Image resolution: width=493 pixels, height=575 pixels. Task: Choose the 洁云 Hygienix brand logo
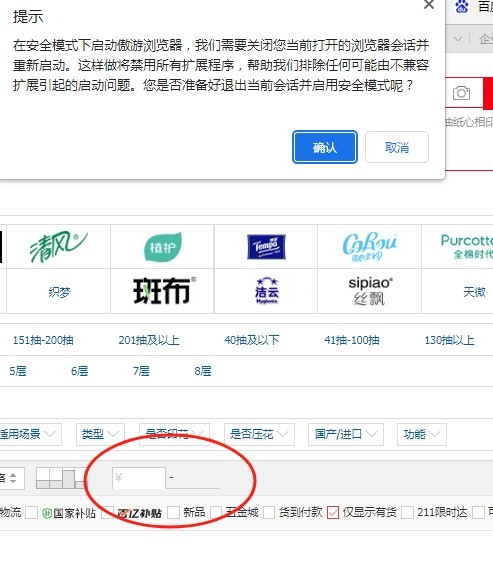(x=267, y=291)
